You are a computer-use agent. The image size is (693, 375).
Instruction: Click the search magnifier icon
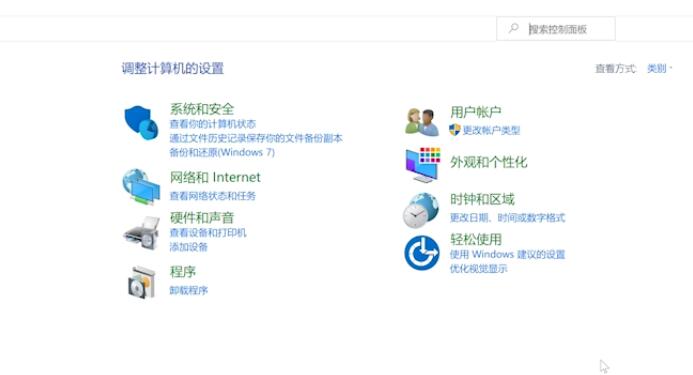(513, 29)
